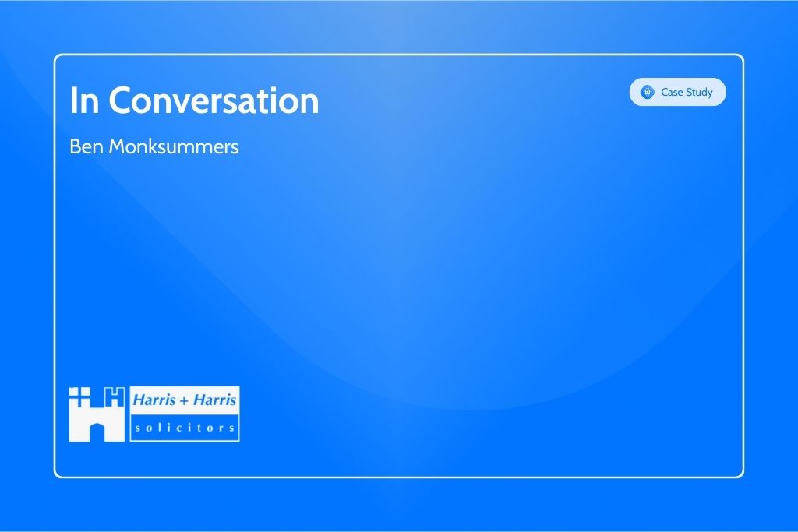
Task: Click the word Conversation in the heading
Action: [214, 100]
